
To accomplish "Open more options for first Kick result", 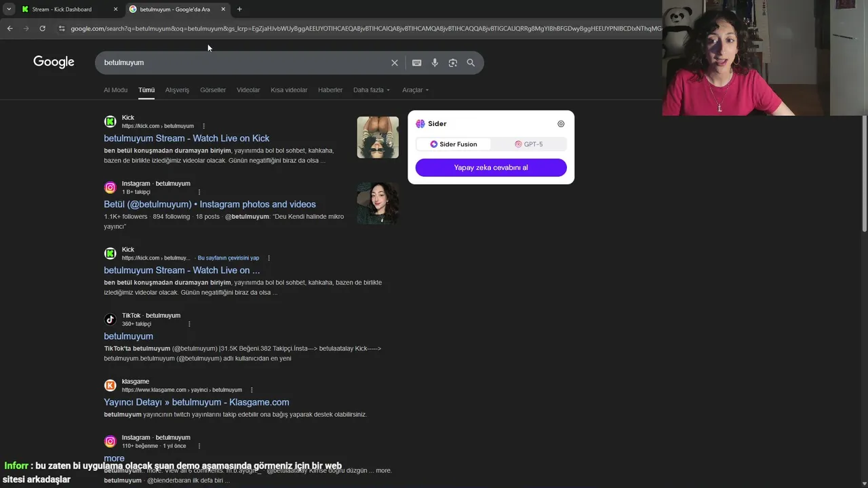I will (x=203, y=126).
